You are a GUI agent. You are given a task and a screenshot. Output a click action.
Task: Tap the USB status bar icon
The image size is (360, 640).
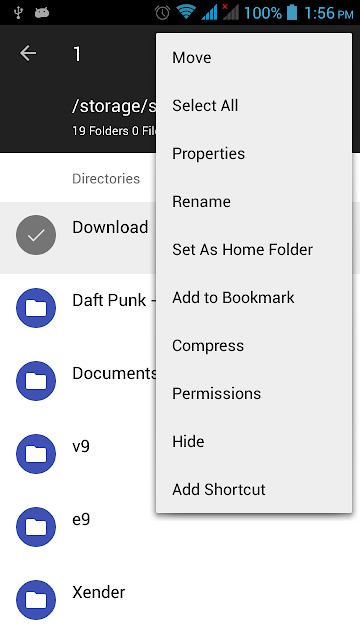[18, 13]
